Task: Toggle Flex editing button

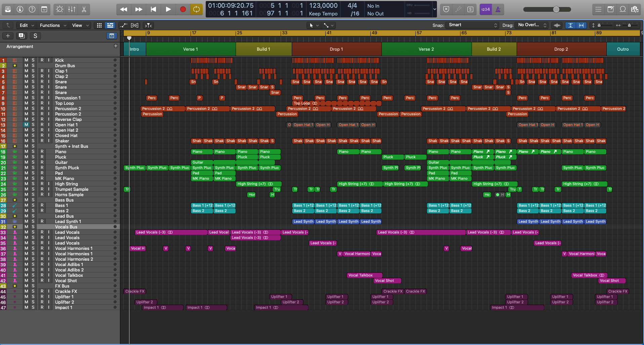Action: 134,25
